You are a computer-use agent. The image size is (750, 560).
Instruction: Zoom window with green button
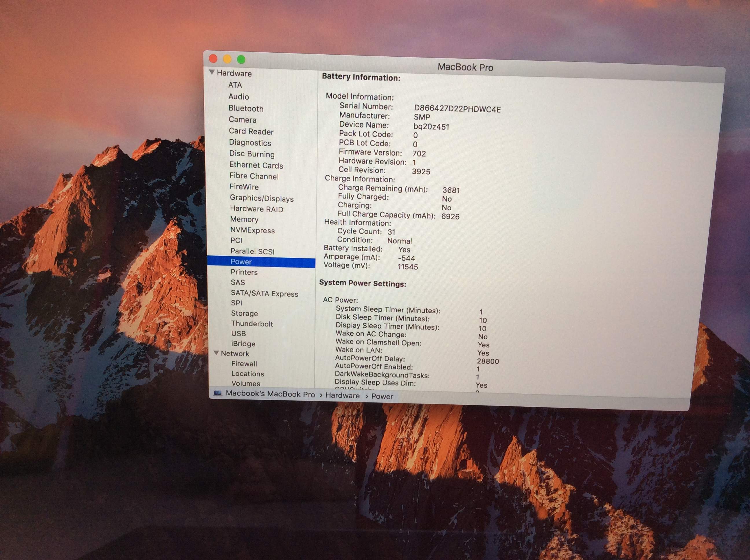pyautogui.click(x=241, y=60)
